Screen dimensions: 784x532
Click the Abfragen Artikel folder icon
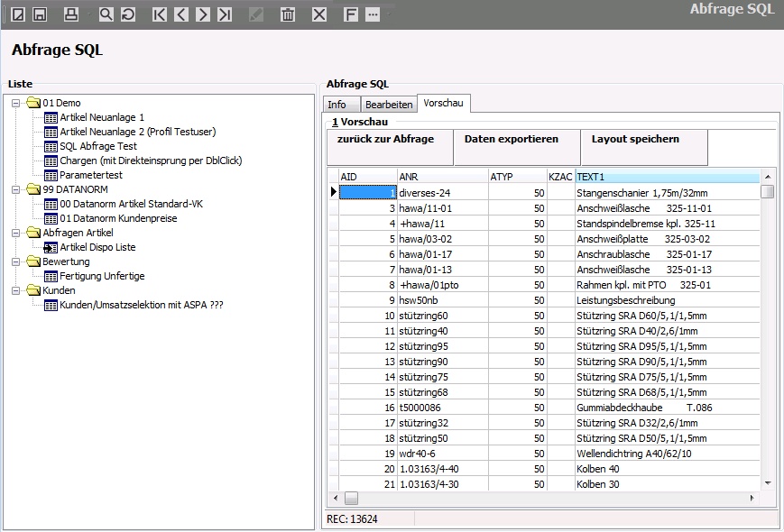click(33, 233)
